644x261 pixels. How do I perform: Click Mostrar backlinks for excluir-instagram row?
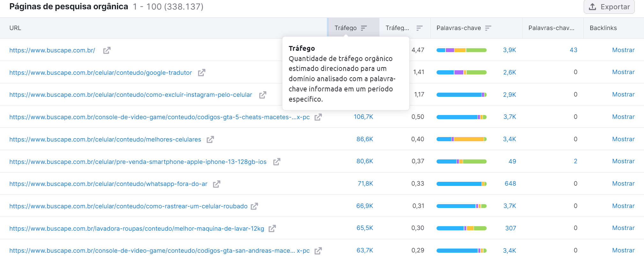623,94
